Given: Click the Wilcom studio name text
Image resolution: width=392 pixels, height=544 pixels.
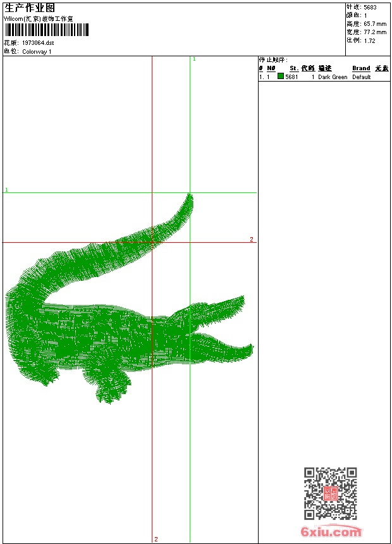Looking at the screenshot, I should pos(39,19).
